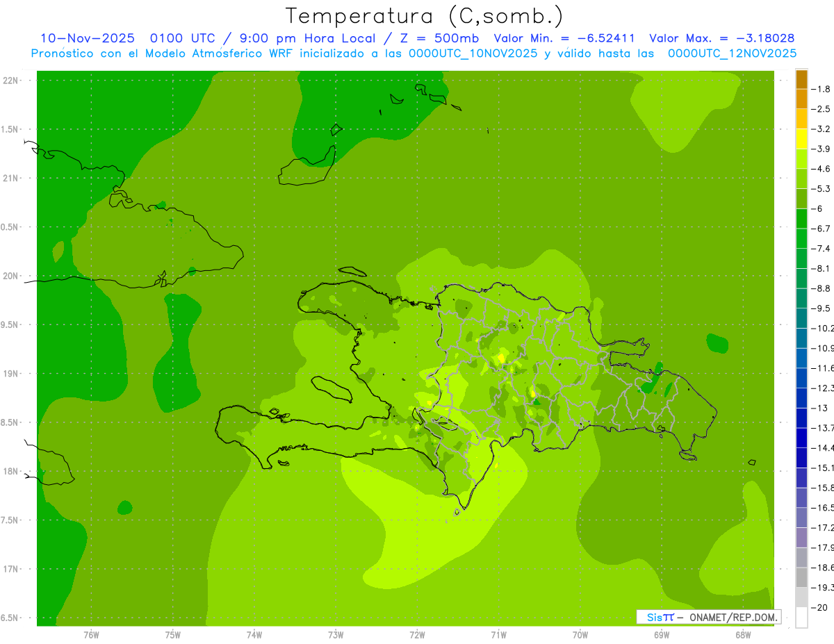Click the '-13' colorbar value
The image size is (834, 644).
(821, 408)
